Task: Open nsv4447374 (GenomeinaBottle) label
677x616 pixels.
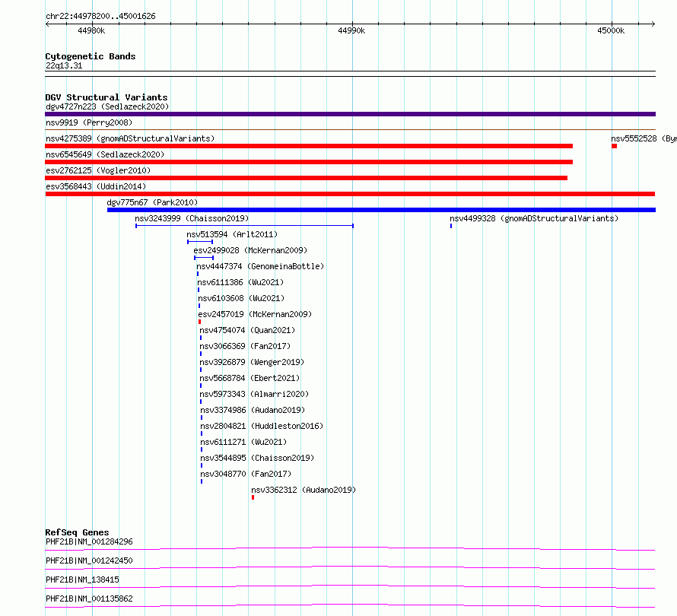Action: coord(260,266)
